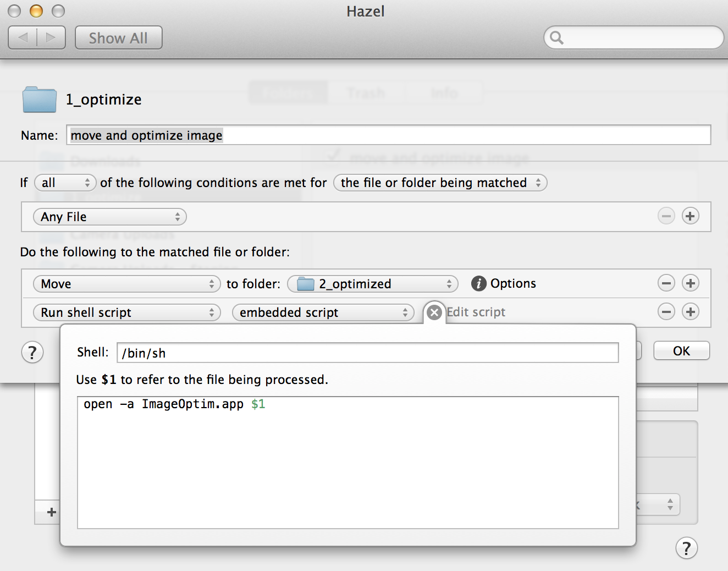The width and height of the screenshot is (728, 571).
Task: Click the forward navigation arrow
Action: [51, 37]
